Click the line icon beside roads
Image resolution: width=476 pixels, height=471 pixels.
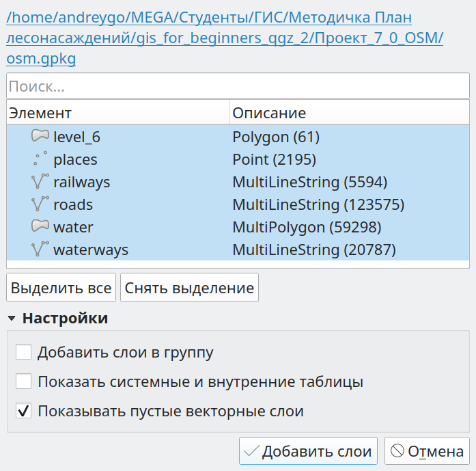click(x=40, y=204)
